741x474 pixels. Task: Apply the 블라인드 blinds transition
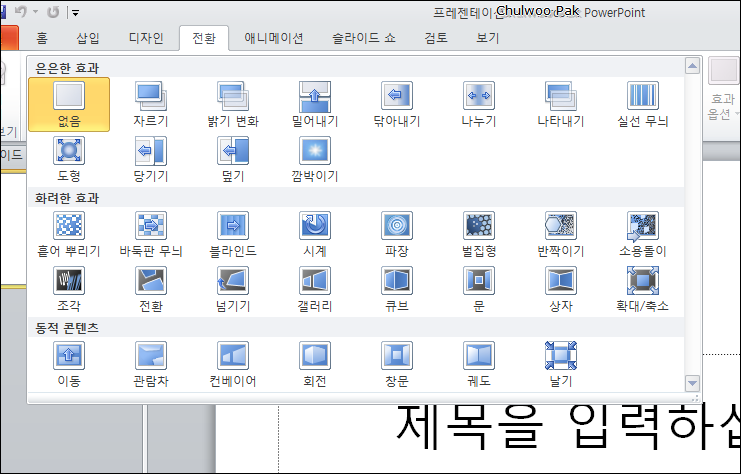233,233
